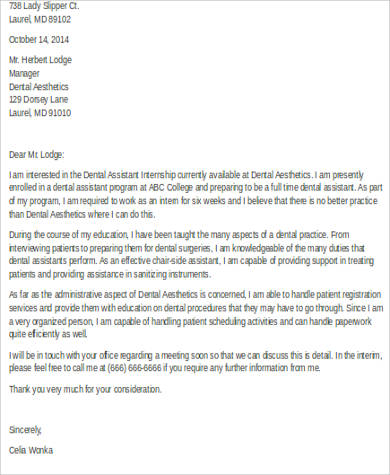Click the Manager title line
Image resolution: width=390 pixels, height=475 pixels.
click(24, 74)
